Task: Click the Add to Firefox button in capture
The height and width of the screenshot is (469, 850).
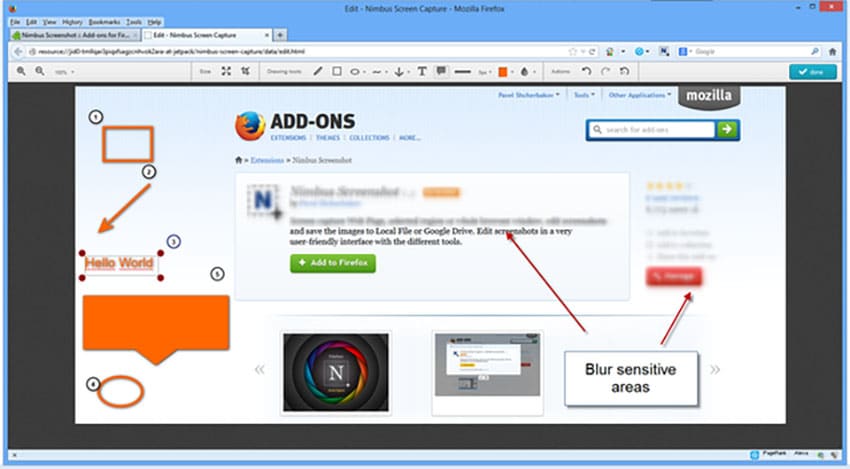Action: 333,263
